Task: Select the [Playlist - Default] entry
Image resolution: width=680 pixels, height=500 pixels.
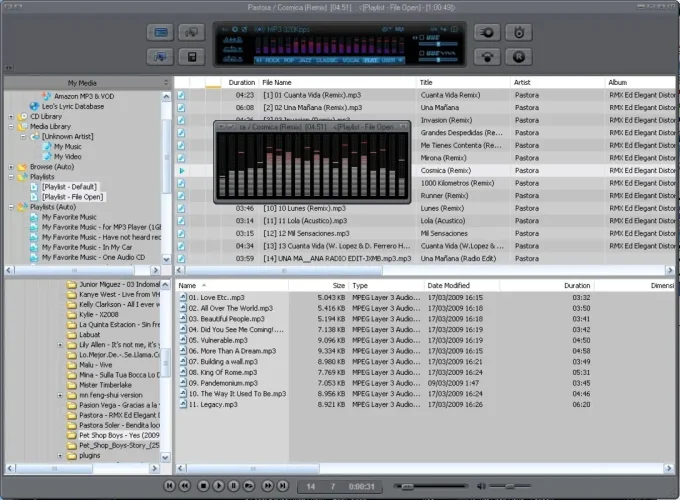Action: [70, 187]
